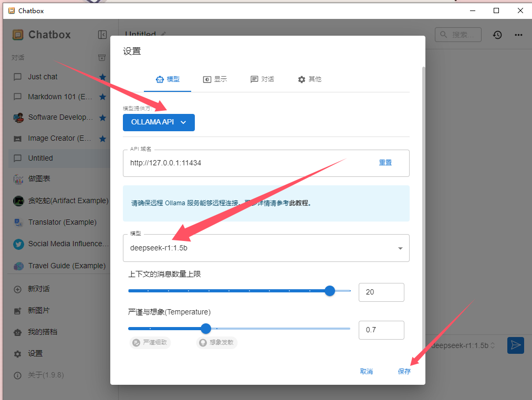Click the Social Media Influencer Twitter icon
This screenshot has height=400, width=532.
coord(18,244)
